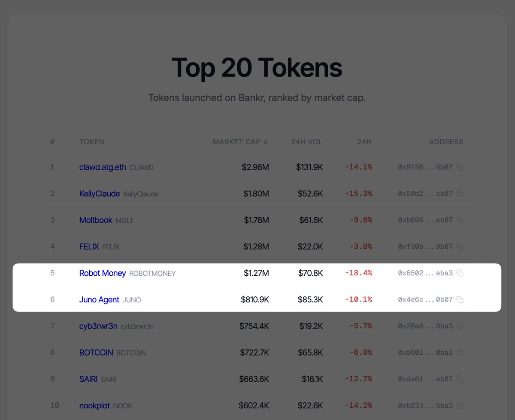Click the -3.8% change value
Screen dimensions: 515x420
(360, 247)
